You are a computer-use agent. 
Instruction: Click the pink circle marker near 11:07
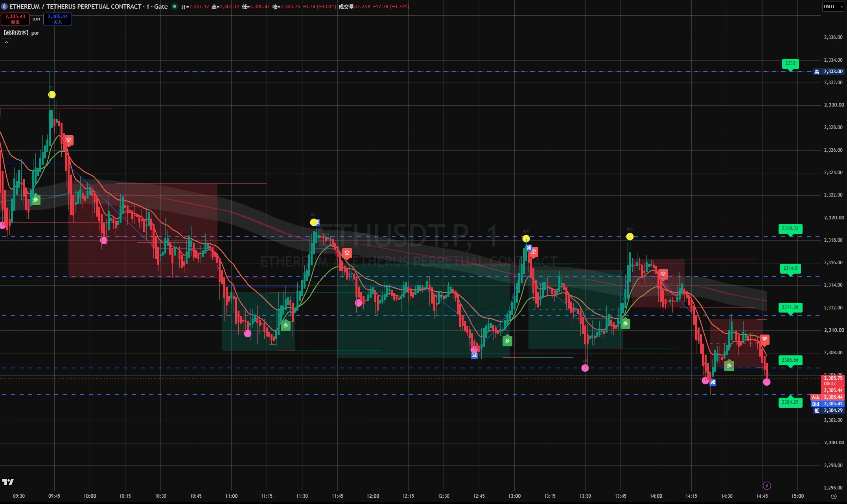[x=247, y=334]
